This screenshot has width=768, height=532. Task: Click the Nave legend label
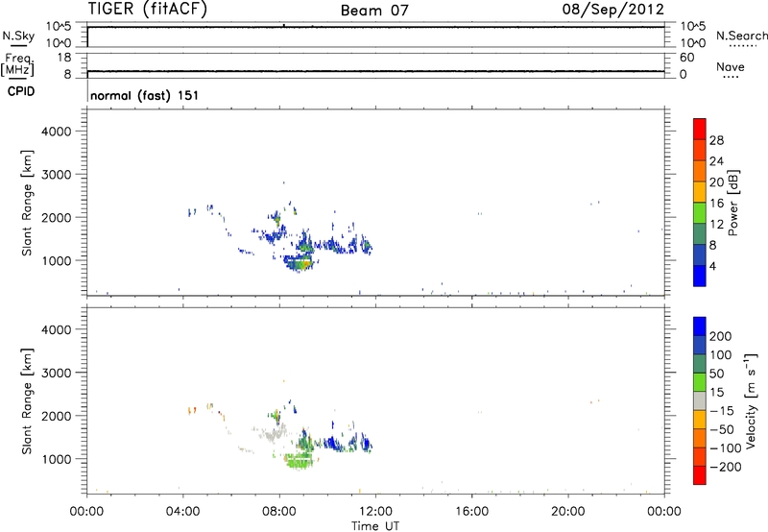tap(731, 67)
